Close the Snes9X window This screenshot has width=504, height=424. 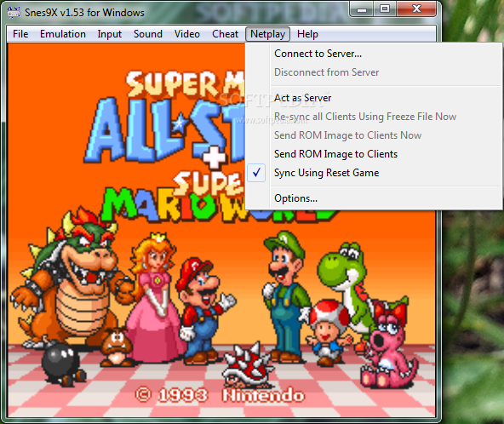[x=416, y=9]
